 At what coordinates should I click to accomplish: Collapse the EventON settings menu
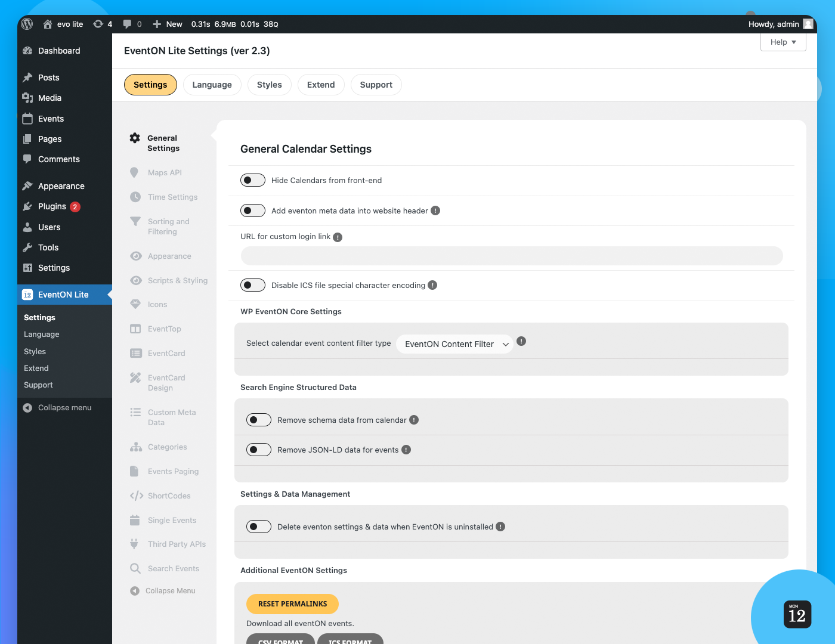(x=163, y=590)
